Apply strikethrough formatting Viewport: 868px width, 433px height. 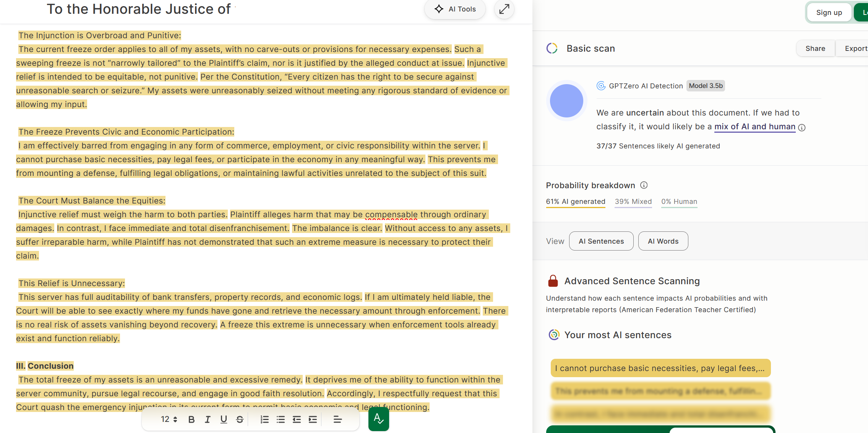pos(240,420)
